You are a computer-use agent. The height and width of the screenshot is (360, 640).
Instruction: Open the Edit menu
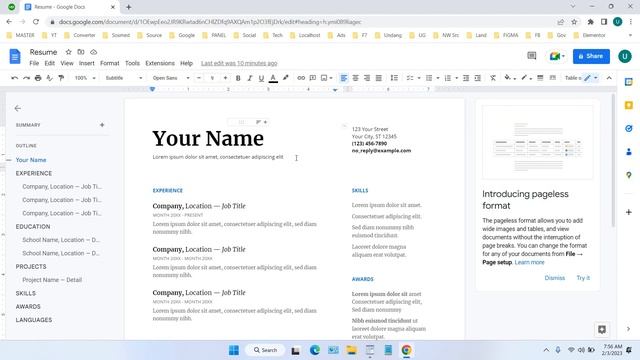[49, 63]
